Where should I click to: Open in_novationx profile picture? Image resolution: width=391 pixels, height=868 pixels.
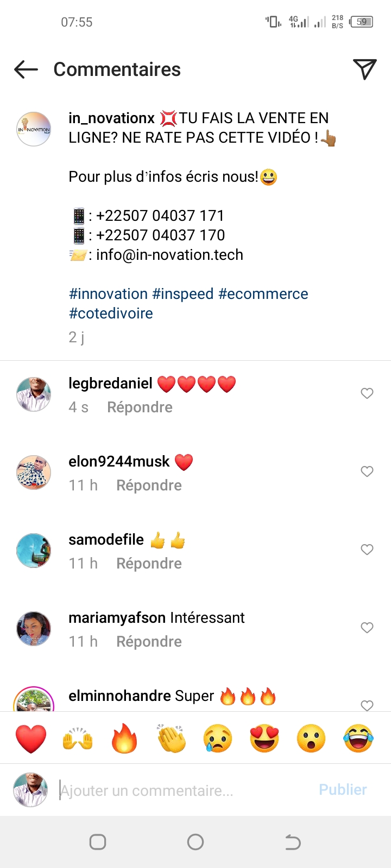[x=34, y=129]
